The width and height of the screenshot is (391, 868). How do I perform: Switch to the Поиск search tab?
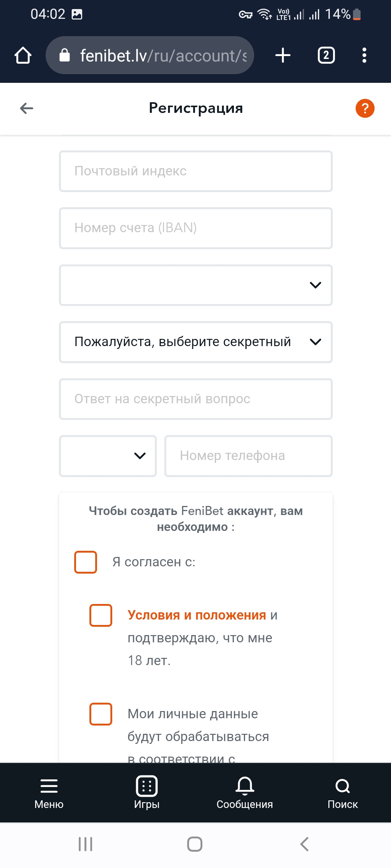coord(342,792)
